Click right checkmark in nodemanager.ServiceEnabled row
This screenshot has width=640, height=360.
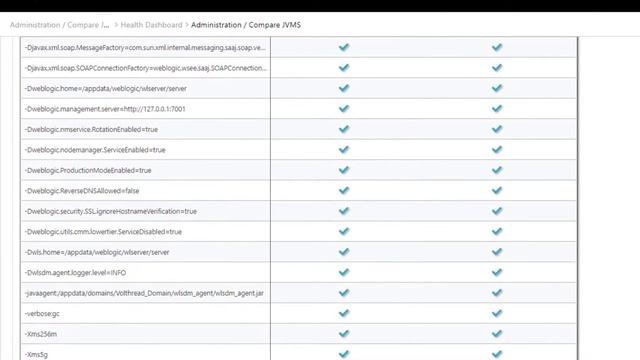point(497,149)
